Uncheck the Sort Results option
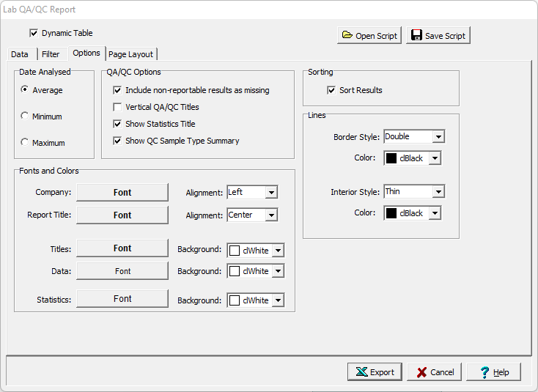This screenshot has width=538, height=392. [331, 90]
